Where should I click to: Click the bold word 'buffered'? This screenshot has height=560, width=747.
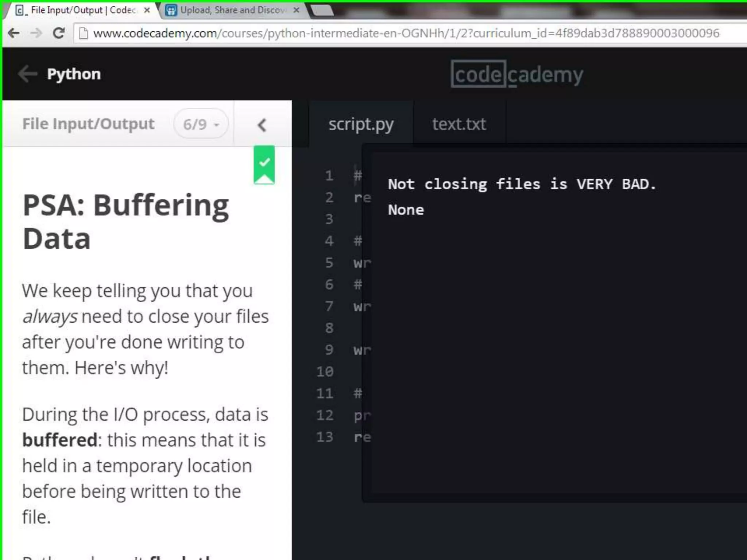pos(60,440)
